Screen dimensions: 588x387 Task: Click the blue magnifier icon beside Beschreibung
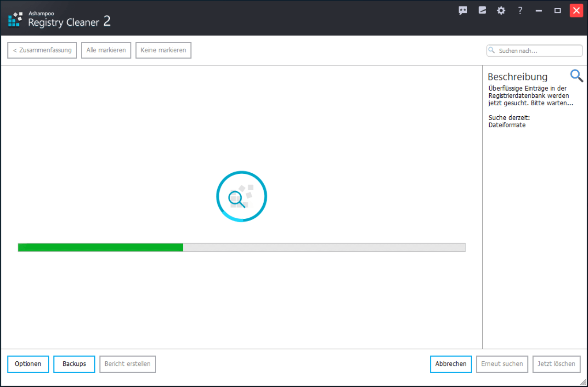coord(577,76)
